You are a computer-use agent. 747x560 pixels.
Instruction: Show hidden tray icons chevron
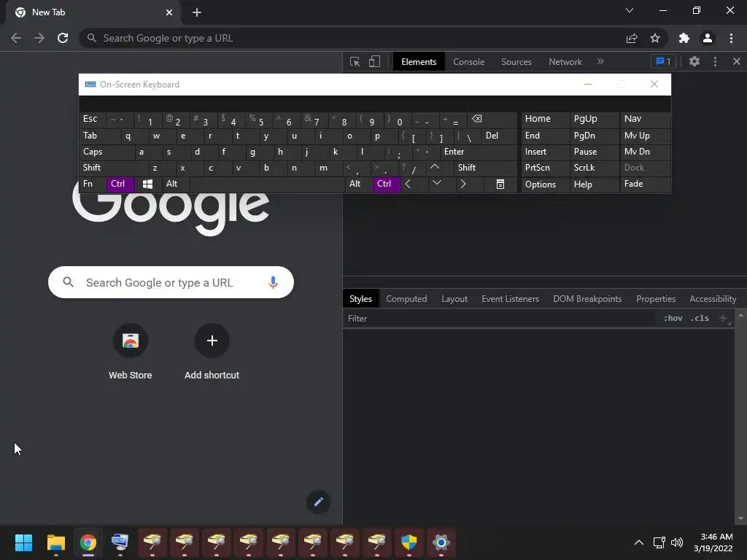639,542
